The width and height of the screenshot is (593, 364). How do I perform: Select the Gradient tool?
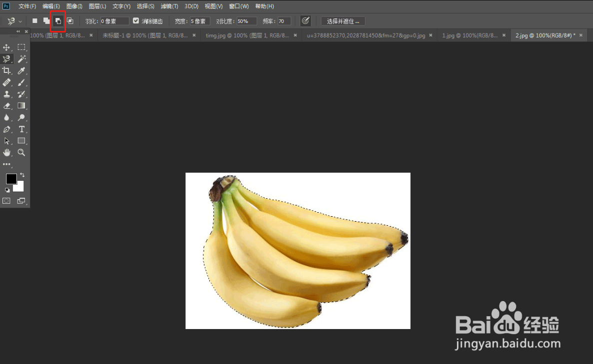(21, 106)
